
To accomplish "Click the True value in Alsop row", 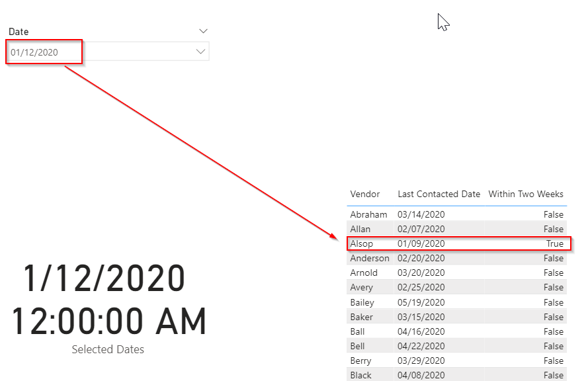I will click(555, 244).
